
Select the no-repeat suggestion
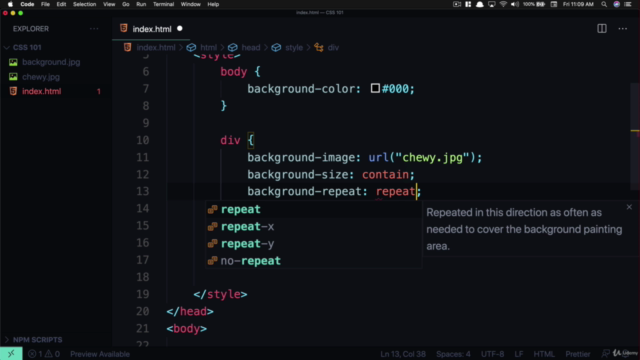pyautogui.click(x=313, y=261)
